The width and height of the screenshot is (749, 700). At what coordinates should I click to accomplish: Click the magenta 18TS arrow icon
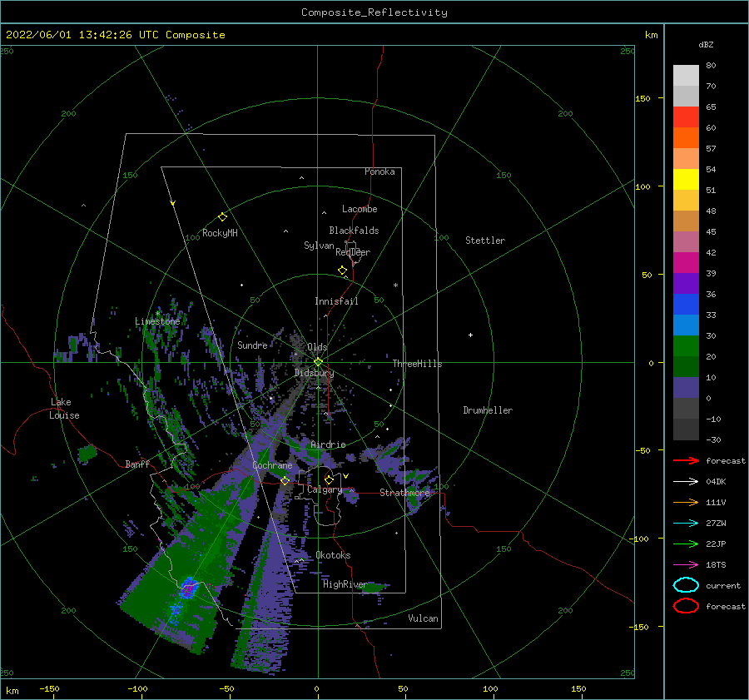pos(686,565)
